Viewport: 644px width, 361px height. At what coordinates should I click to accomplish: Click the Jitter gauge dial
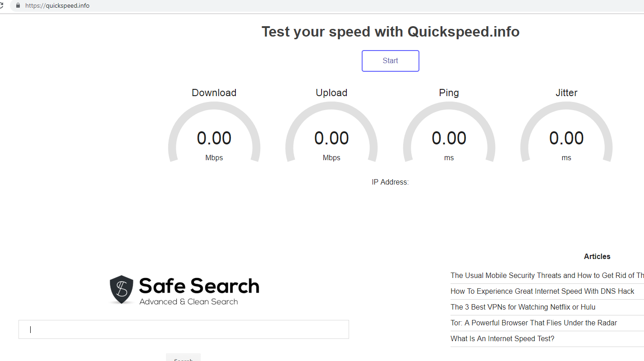coord(566,133)
